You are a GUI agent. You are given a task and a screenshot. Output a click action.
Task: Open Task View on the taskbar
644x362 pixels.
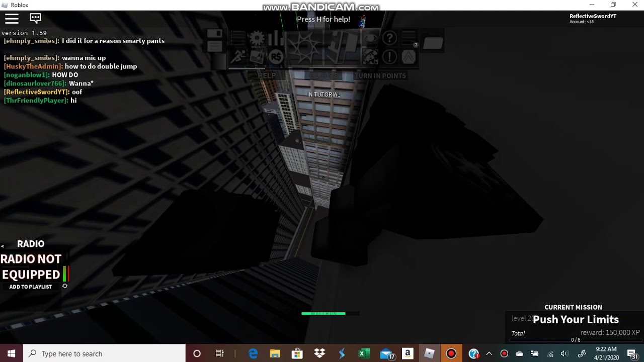[219, 353]
